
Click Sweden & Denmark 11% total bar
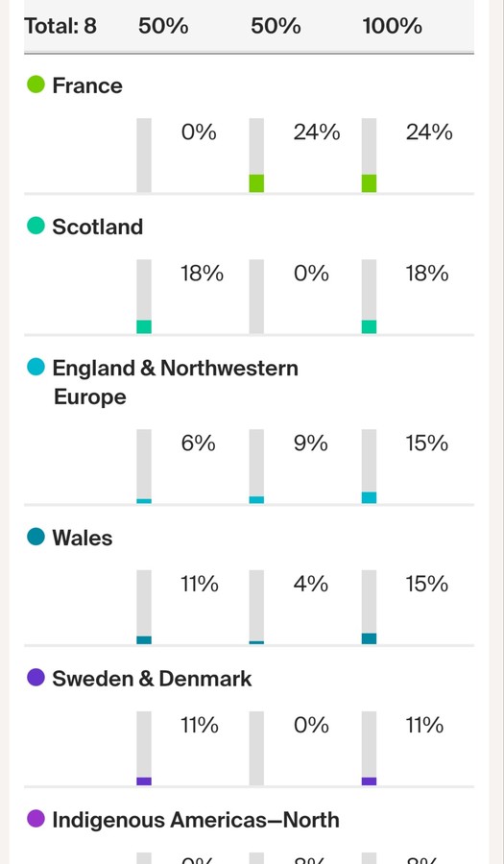point(369,748)
